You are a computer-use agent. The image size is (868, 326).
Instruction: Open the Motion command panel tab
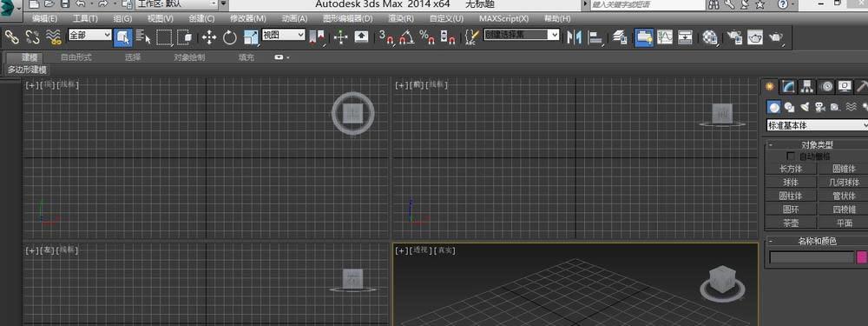pos(826,86)
